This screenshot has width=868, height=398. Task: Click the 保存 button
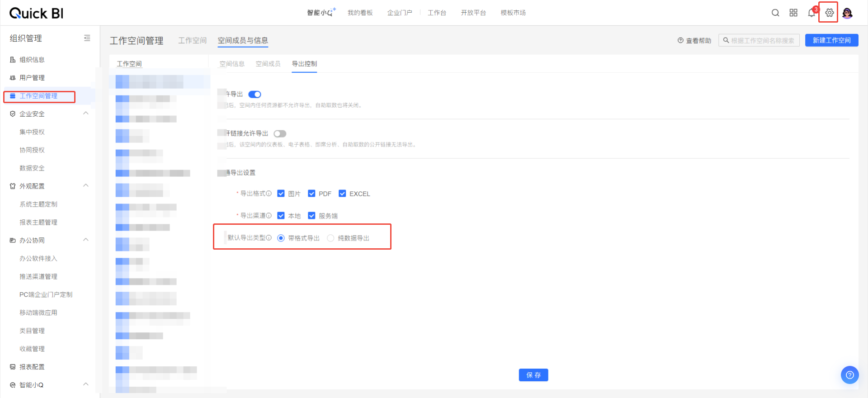(533, 375)
